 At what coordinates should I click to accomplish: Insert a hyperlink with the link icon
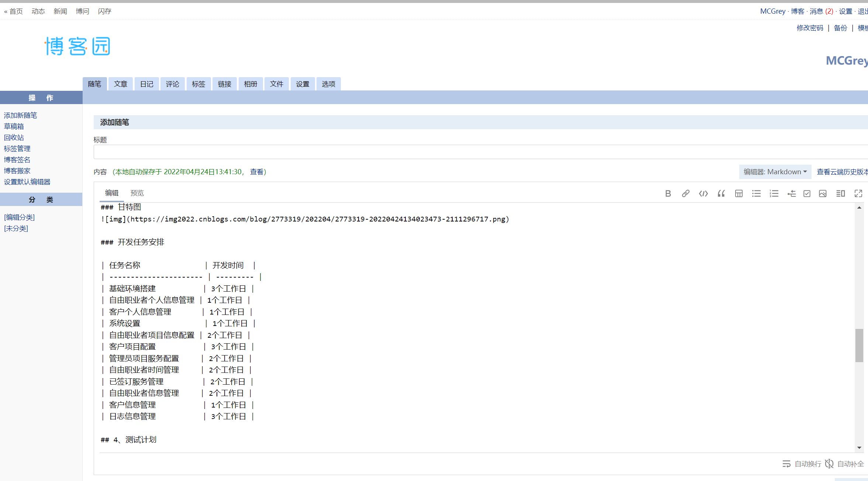685,193
